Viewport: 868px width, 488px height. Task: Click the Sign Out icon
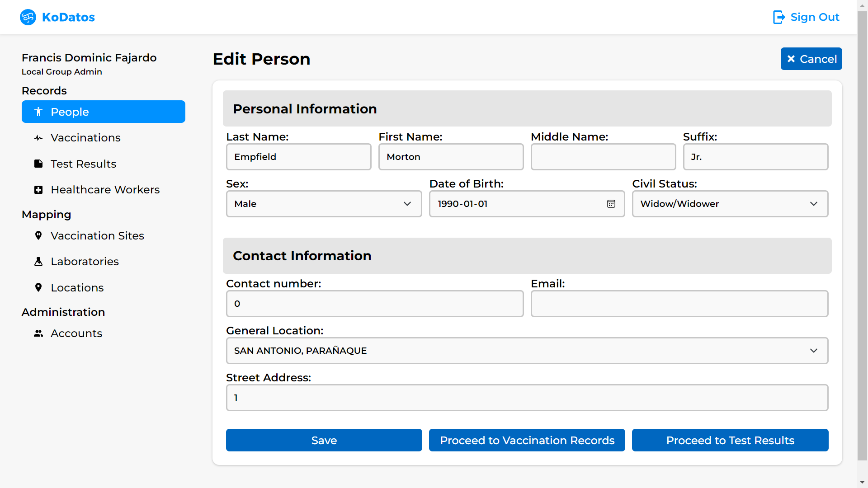[x=778, y=17]
